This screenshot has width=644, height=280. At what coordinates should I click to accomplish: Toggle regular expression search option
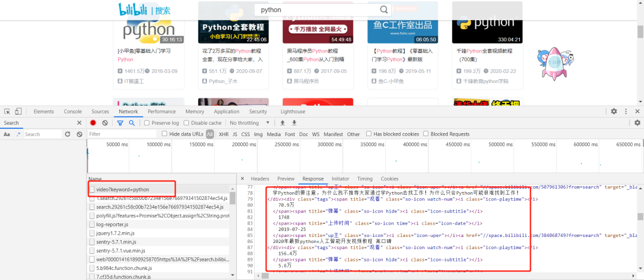coord(18,134)
